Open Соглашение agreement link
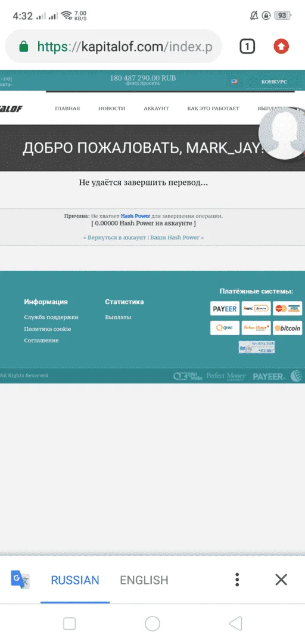This screenshot has width=305, height=644. pos(41,340)
